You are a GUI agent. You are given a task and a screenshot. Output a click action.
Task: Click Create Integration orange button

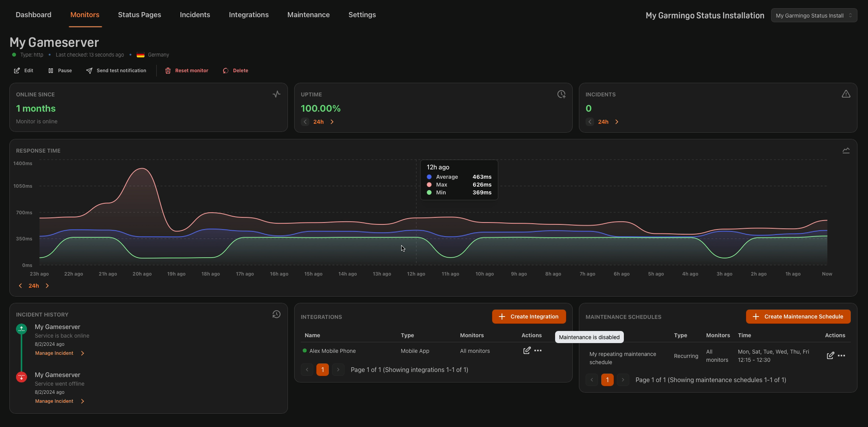(x=529, y=317)
